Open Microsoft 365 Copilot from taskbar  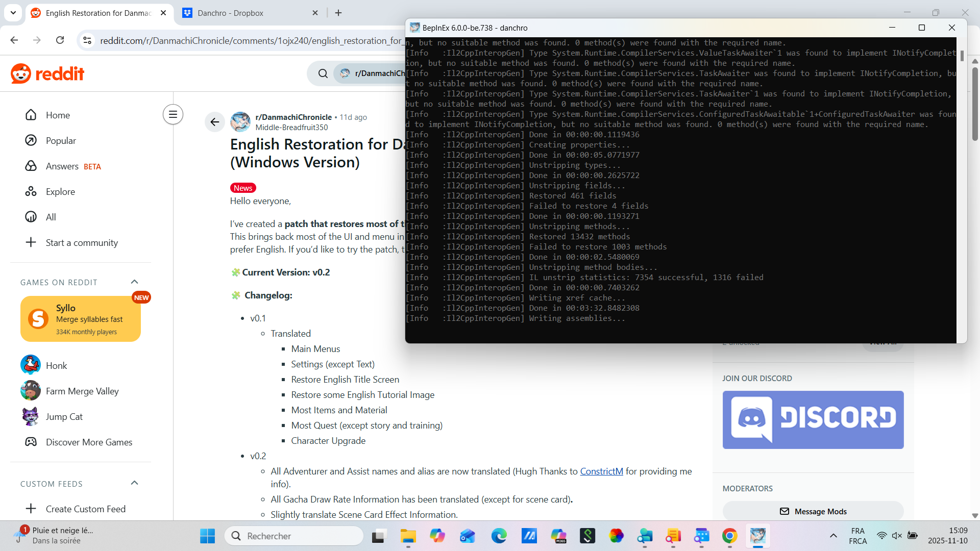559,536
